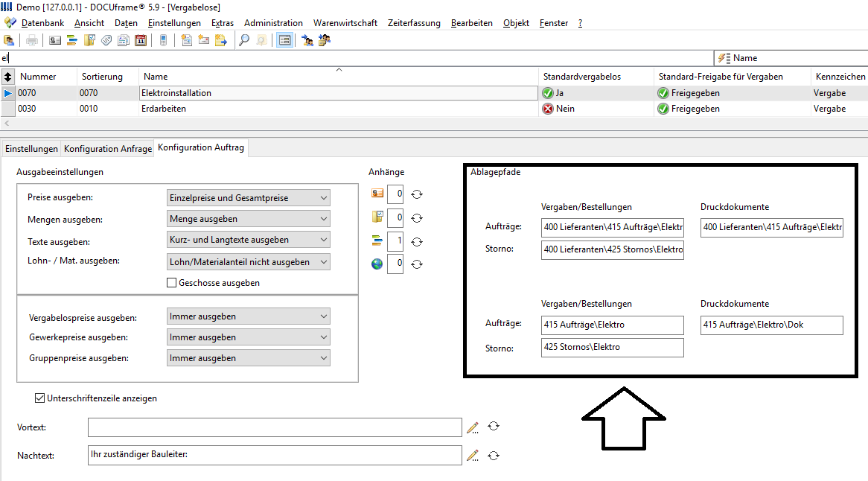Open the 'Lohn- / Mat. ausgeben' dropdown
The height and width of the screenshot is (481, 868).
249,262
